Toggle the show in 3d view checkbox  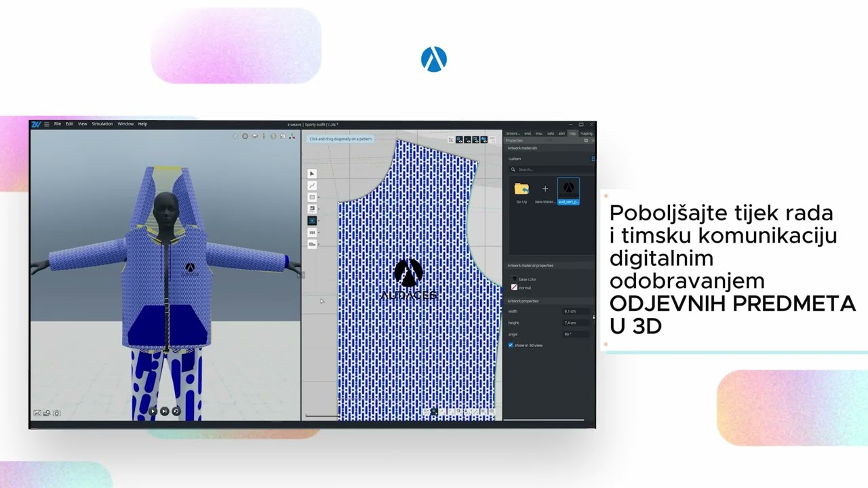pyautogui.click(x=511, y=345)
